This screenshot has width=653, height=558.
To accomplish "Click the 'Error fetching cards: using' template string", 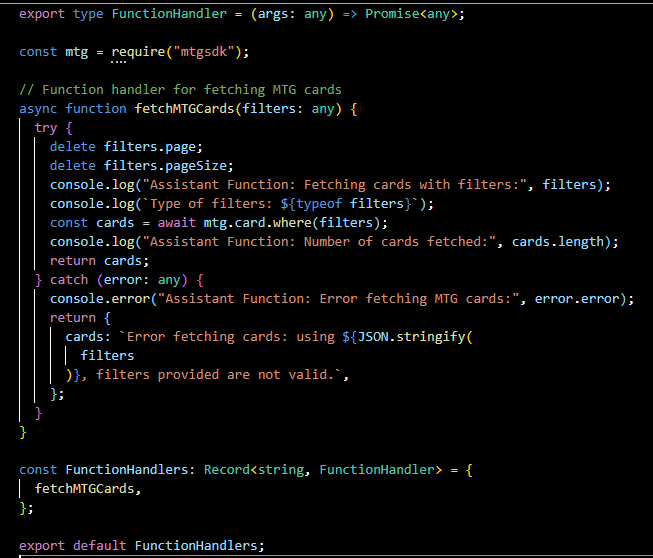I will [227, 337].
